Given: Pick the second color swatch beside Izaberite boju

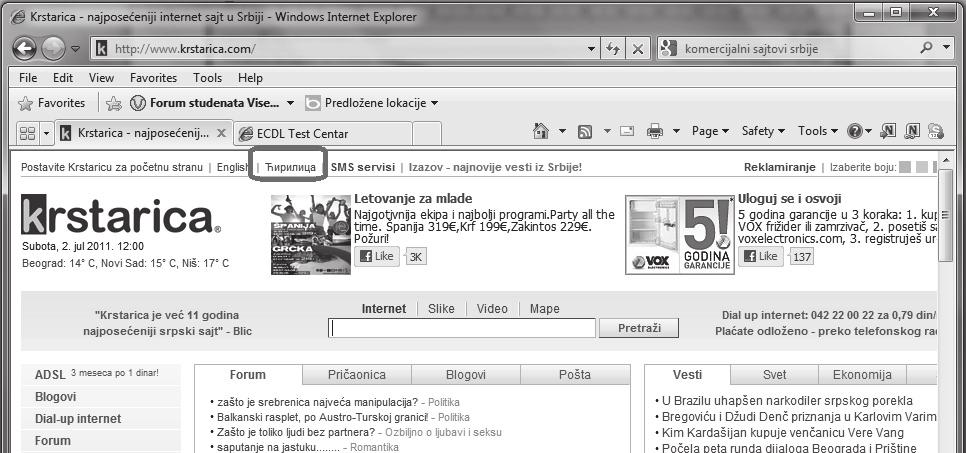Looking at the screenshot, I should click(x=921, y=167).
